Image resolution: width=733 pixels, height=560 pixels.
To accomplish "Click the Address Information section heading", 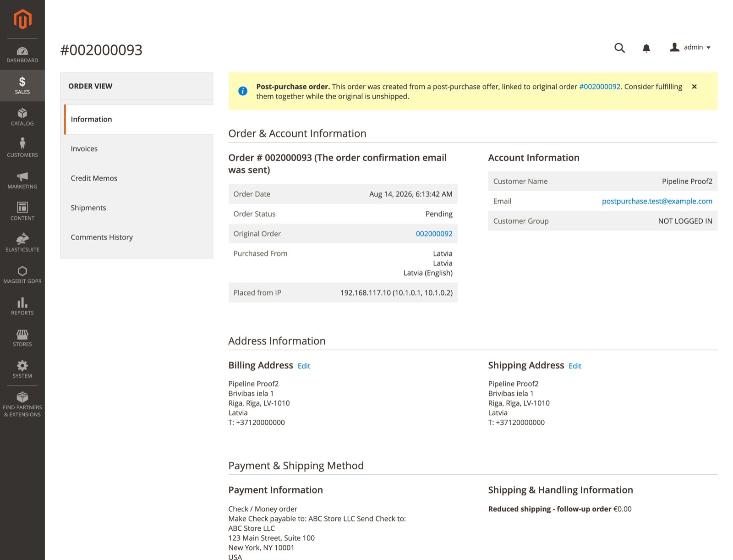I will [277, 341].
